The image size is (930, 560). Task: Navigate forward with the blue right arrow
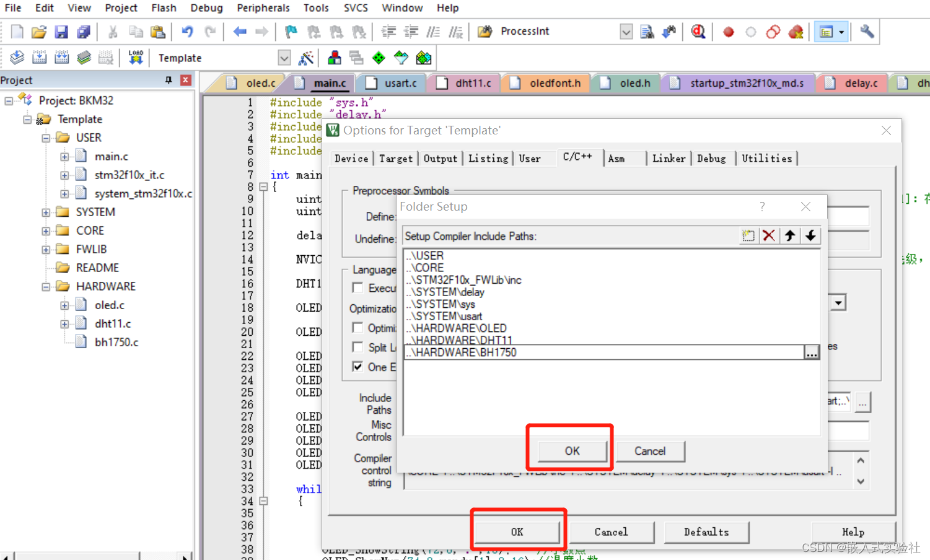click(x=261, y=32)
